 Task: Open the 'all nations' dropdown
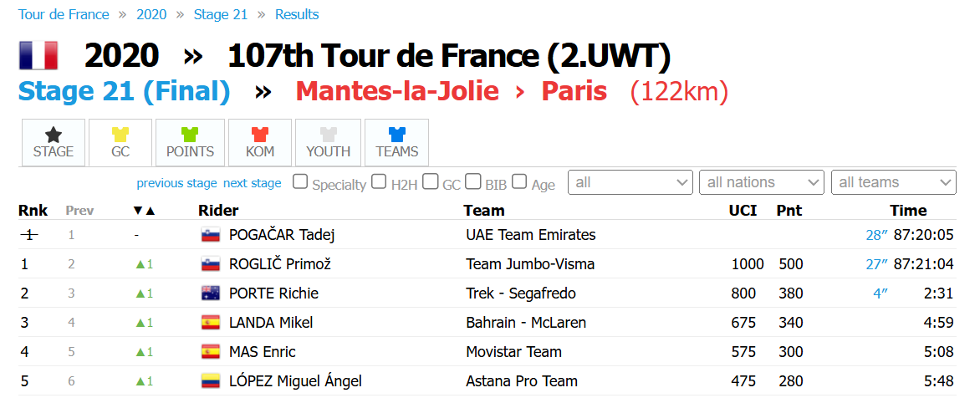[x=762, y=182]
